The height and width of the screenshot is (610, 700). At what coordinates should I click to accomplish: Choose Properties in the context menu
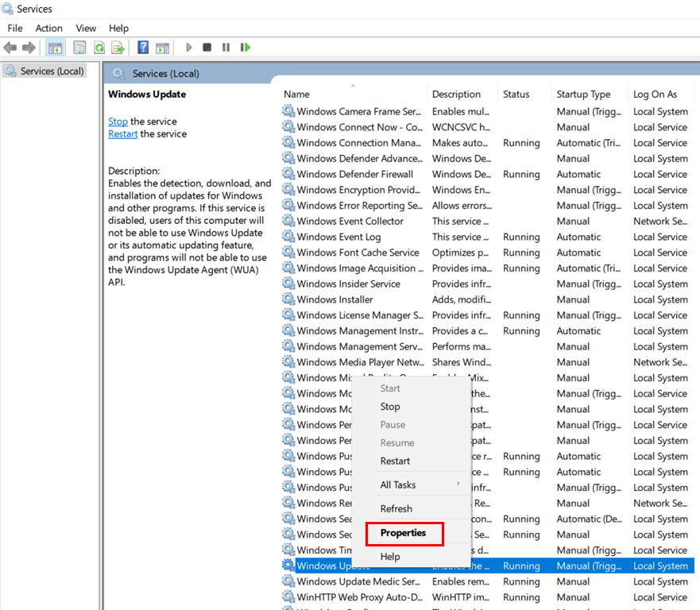(404, 533)
